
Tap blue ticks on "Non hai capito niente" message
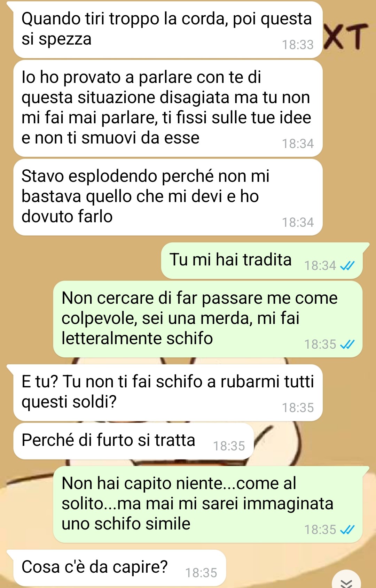point(347,530)
